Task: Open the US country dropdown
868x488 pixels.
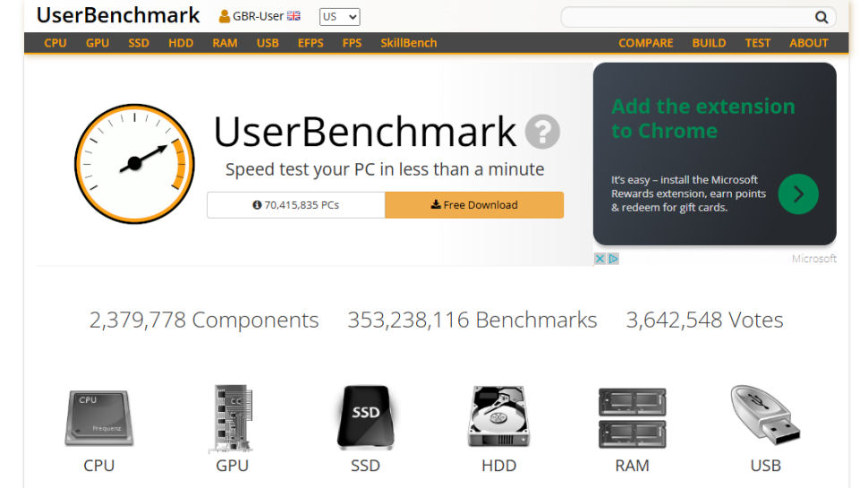Action: (339, 17)
